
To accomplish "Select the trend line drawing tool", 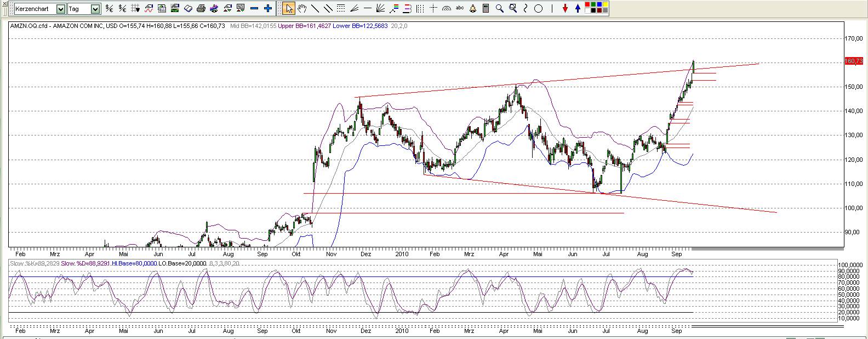I will (x=315, y=8).
